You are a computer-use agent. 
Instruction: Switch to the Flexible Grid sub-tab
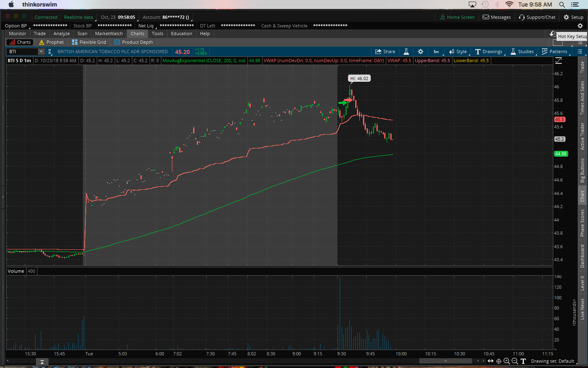(x=89, y=42)
